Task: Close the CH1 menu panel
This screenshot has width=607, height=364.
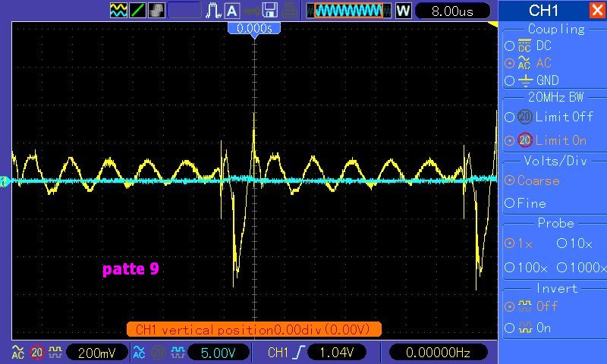Action: point(596,11)
